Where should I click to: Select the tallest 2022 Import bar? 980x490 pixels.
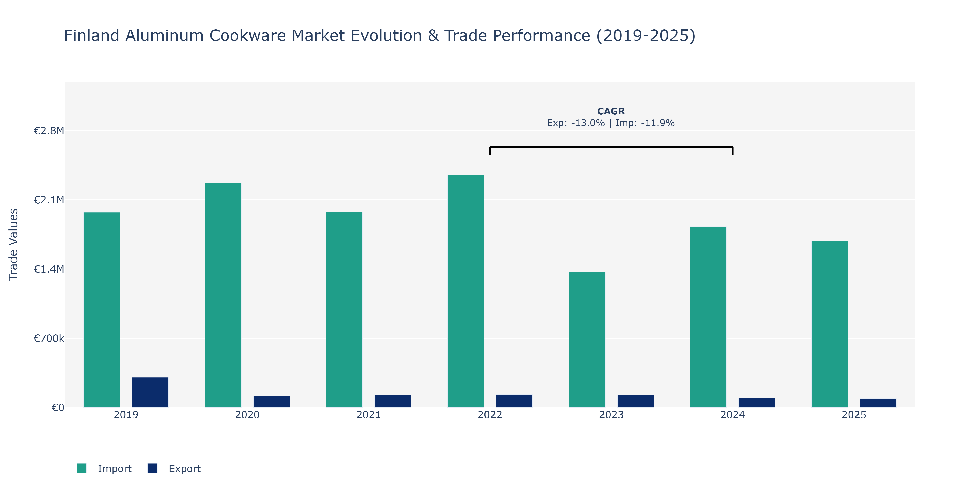coord(466,291)
